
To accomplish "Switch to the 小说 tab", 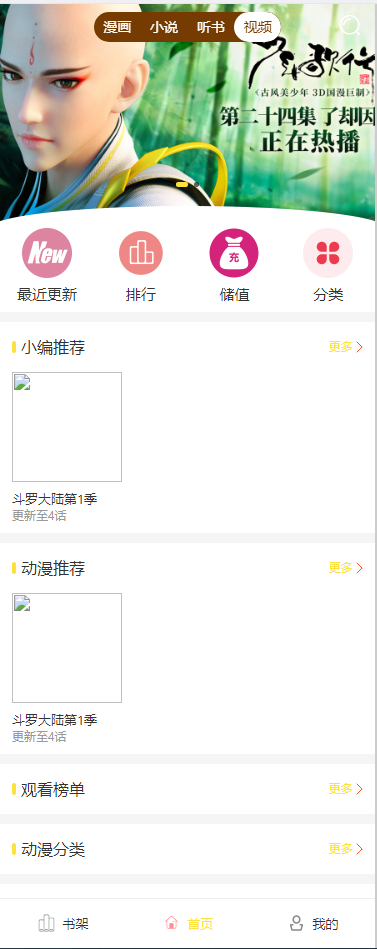I will point(164,27).
